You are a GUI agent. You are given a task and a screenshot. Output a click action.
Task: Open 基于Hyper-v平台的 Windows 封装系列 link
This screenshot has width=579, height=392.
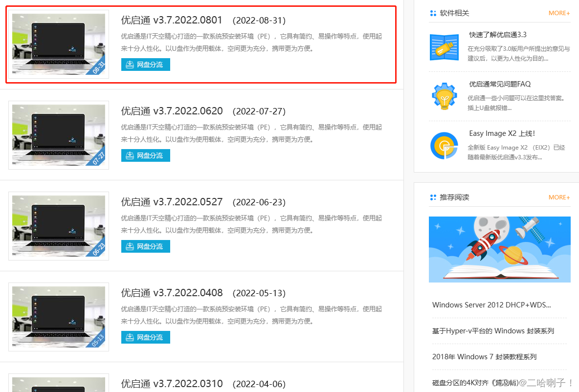point(493,331)
